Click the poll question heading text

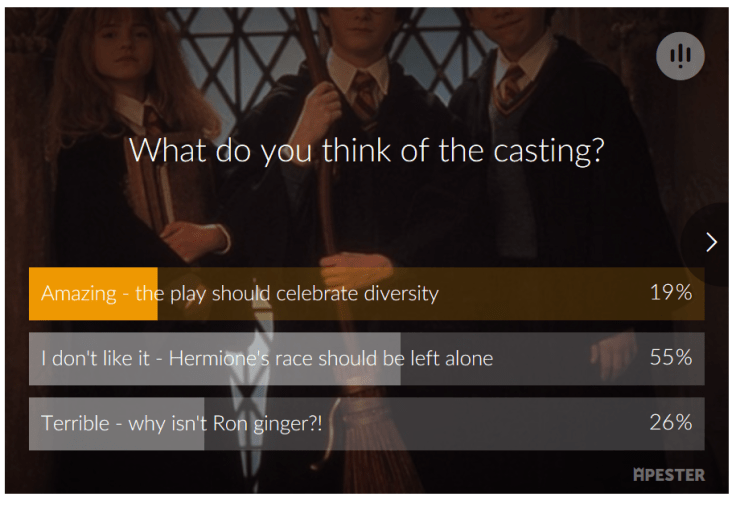pyautogui.click(x=366, y=151)
